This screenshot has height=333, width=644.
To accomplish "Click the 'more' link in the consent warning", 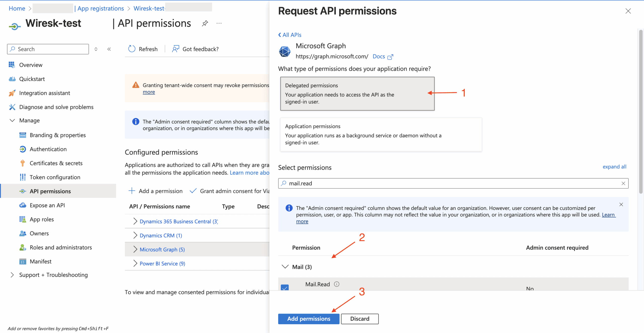I will [149, 92].
